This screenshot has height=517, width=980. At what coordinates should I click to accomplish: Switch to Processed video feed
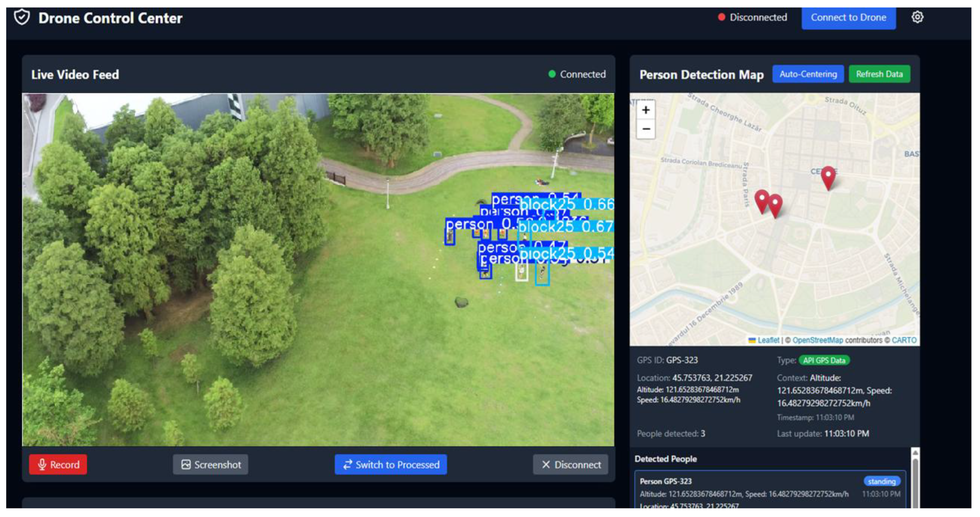(391, 464)
